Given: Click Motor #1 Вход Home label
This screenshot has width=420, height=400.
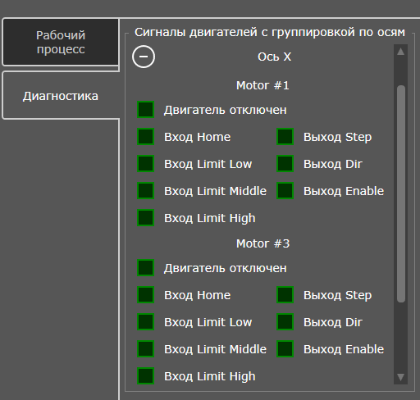Looking at the screenshot, I should click(197, 137).
